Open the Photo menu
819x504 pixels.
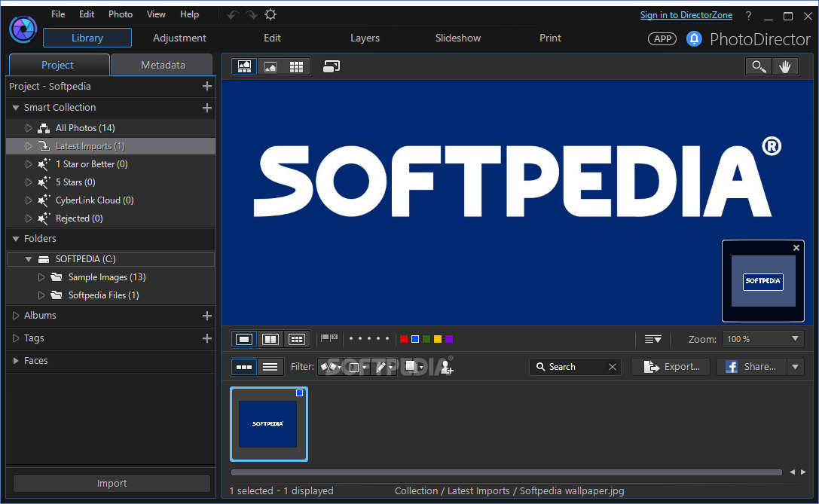(x=121, y=14)
